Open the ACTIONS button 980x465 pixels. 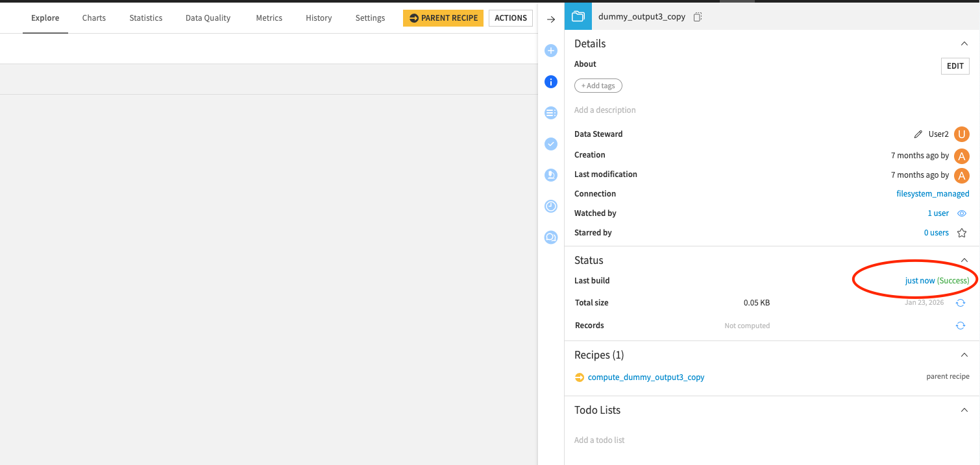tap(511, 18)
